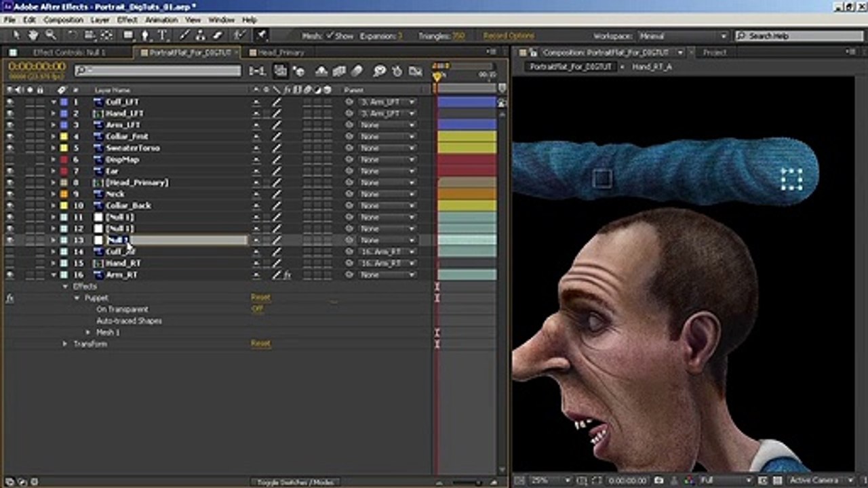The image size is (868, 488).
Task: Click the Brainstorm timeline icon
Action: 380,70
